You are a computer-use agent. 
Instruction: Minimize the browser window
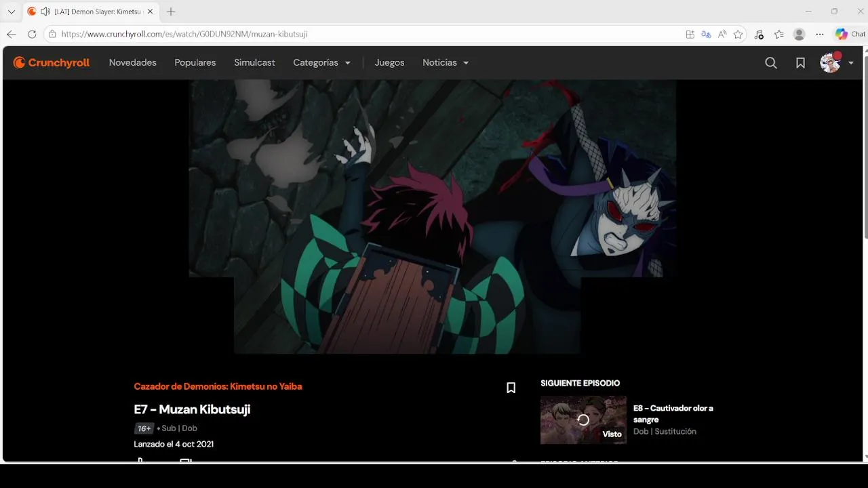[808, 12]
